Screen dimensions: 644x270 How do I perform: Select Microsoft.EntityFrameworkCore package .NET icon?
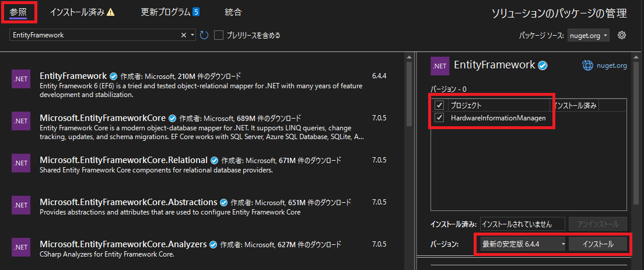(x=21, y=121)
